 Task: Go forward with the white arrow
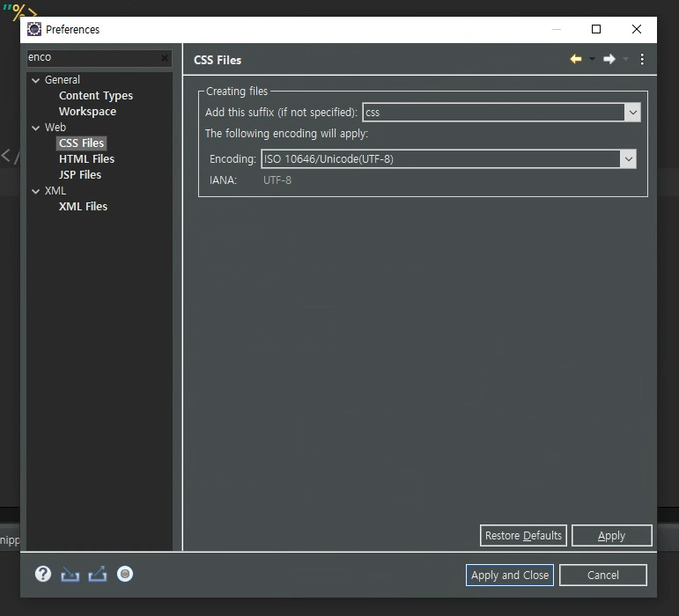pos(609,59)
